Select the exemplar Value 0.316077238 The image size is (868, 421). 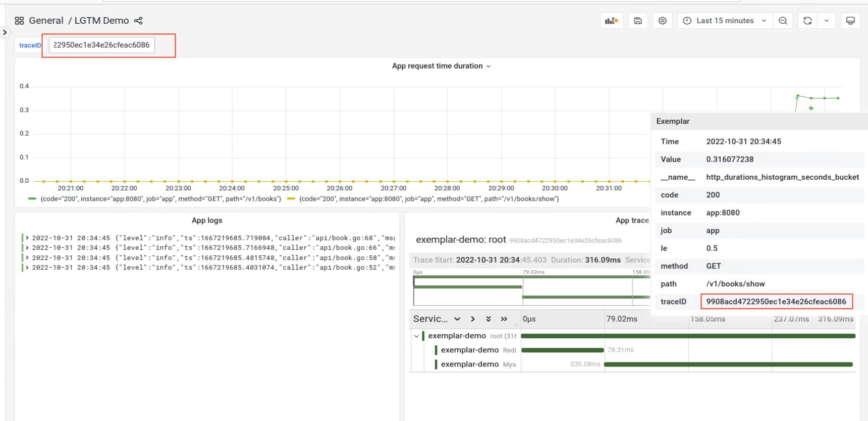coord(730,159)
